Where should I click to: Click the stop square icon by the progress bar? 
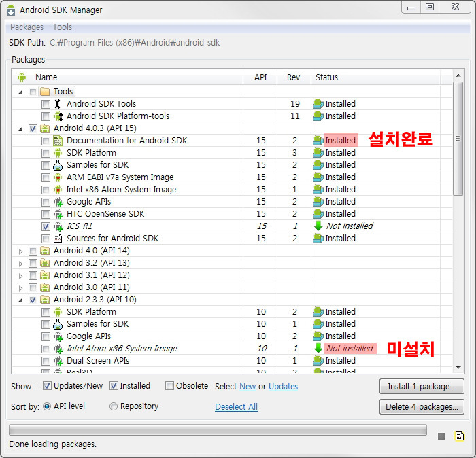441,436
